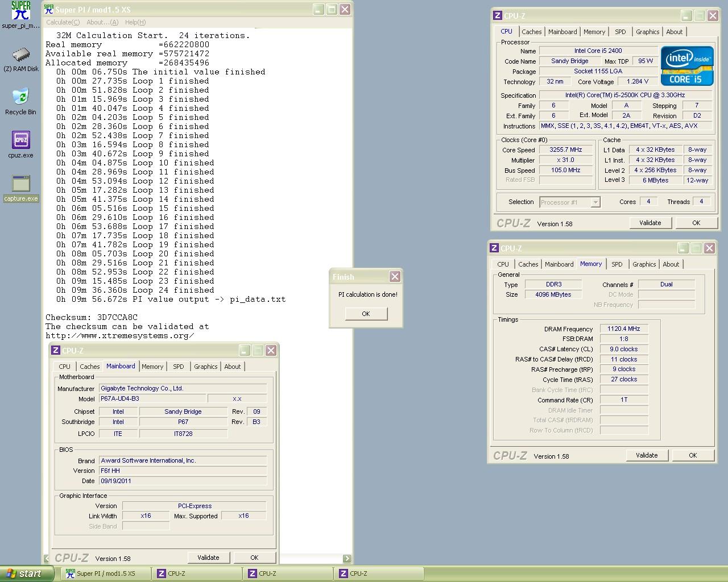Click the Core Voltage 1.284 V value

point(638,81)
